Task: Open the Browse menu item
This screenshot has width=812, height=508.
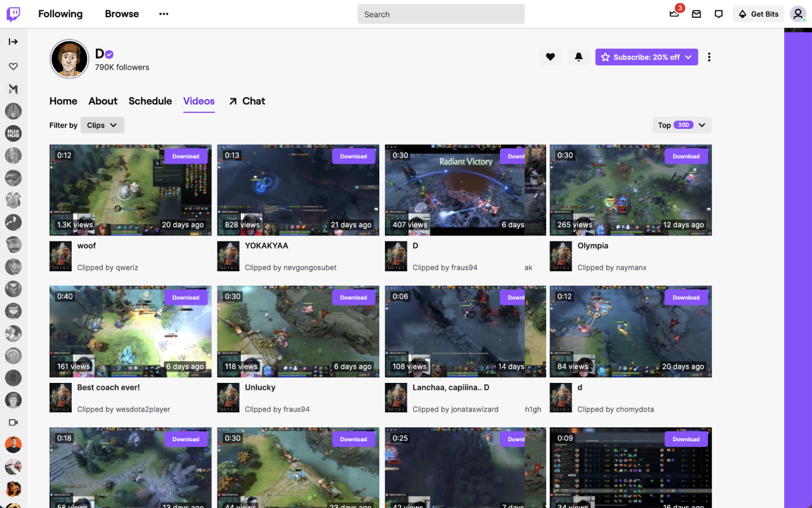Action: [x=121, y=13]
